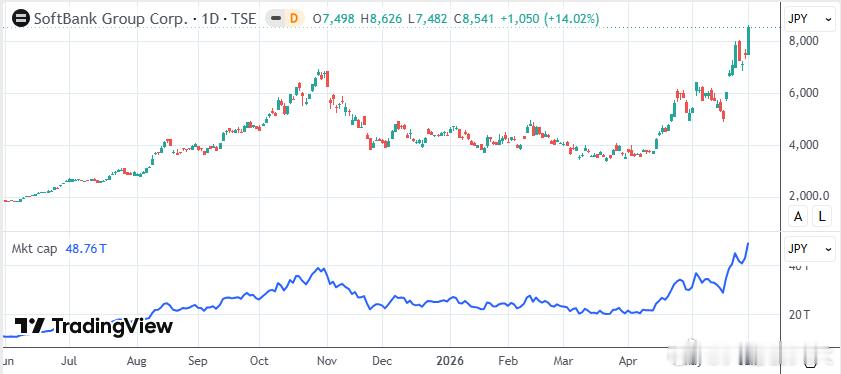Click the 2,000.0 price axis label

point(808,196)
